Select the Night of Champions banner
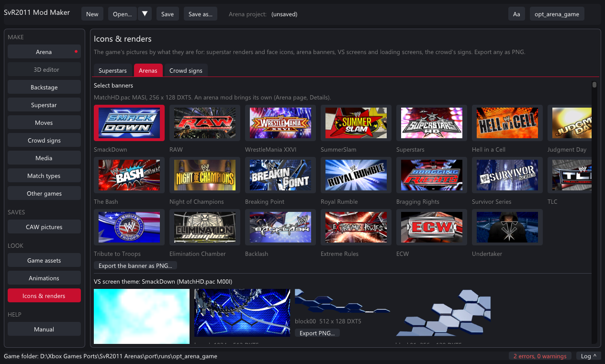This screenshot has height=364, width=605. pos(205,175)
